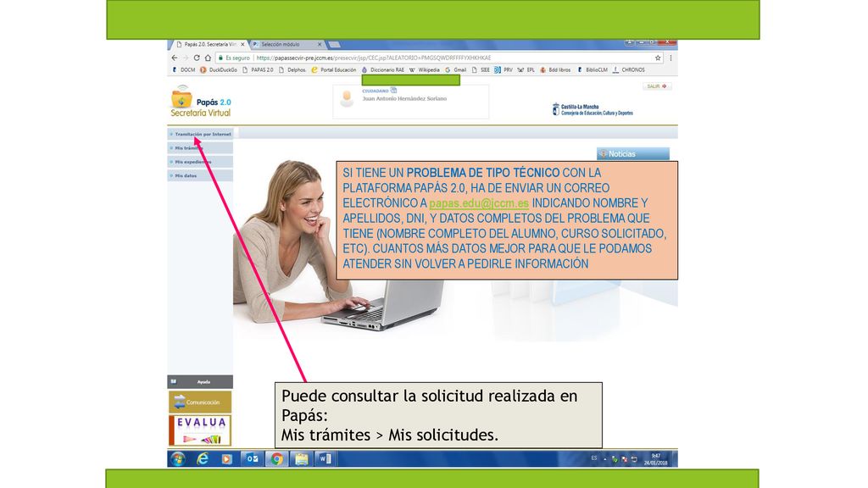
Task: Click the ES language indicator in tray
Action: click(x=594, y=458)
